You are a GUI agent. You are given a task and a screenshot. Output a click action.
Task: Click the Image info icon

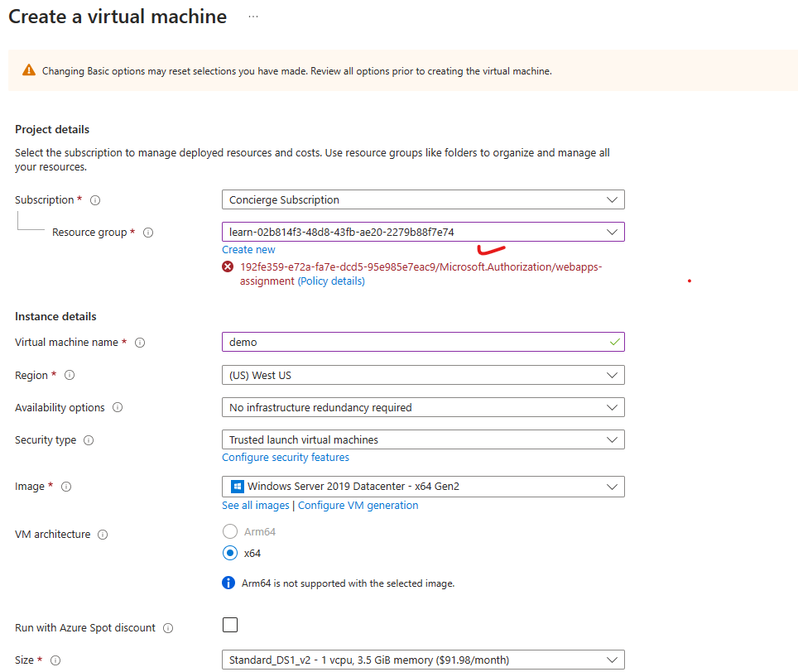pos(66,487)
